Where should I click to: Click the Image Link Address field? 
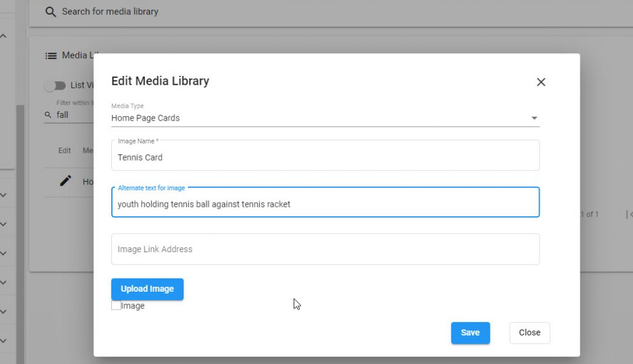(325, 249)
